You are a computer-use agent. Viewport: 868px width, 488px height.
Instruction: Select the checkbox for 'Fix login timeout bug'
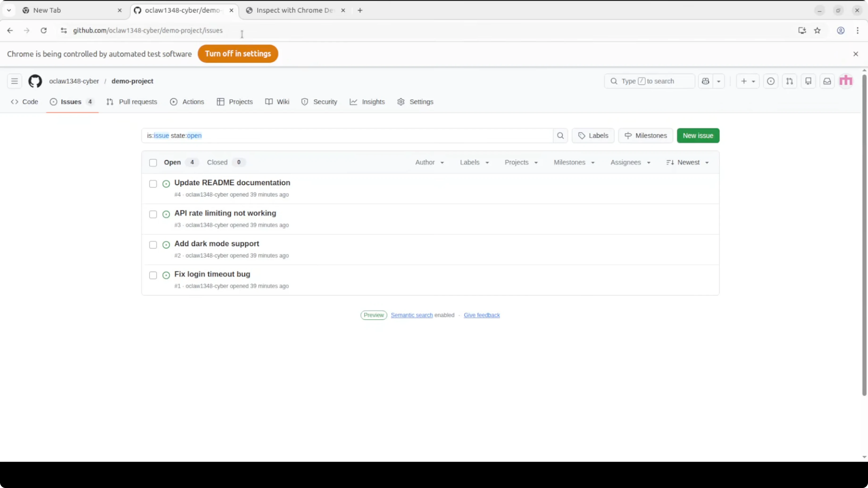click(x=153, y=275)
